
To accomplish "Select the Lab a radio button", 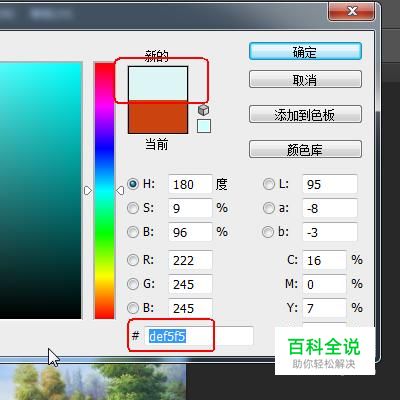I will click(x=268, y=208).
